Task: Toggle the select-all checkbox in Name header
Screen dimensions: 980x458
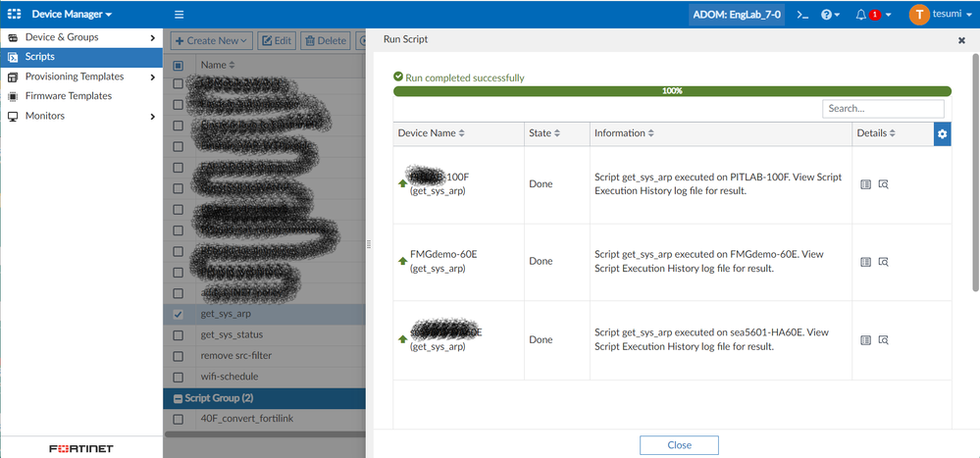Action: click(x=179, y=65)
